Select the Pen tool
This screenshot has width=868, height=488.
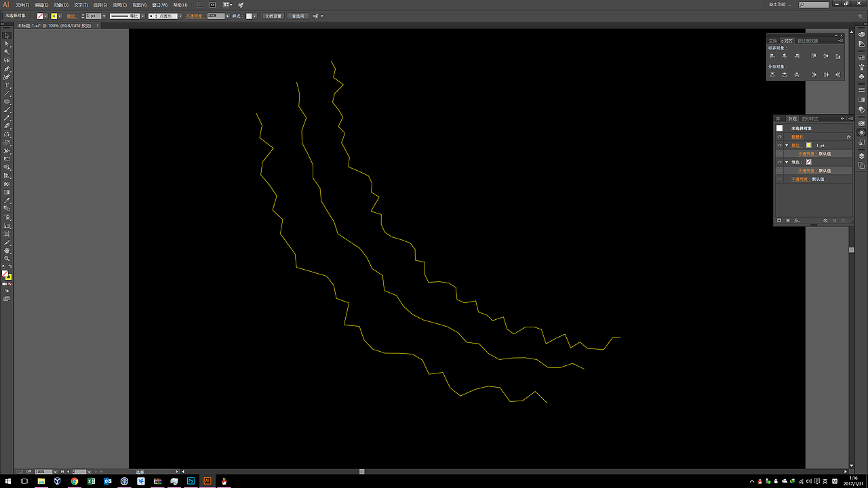(7, 68)
